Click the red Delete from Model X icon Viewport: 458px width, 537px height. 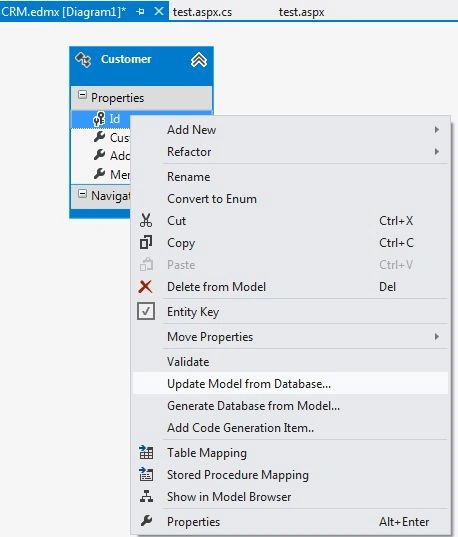click(145, 286)
